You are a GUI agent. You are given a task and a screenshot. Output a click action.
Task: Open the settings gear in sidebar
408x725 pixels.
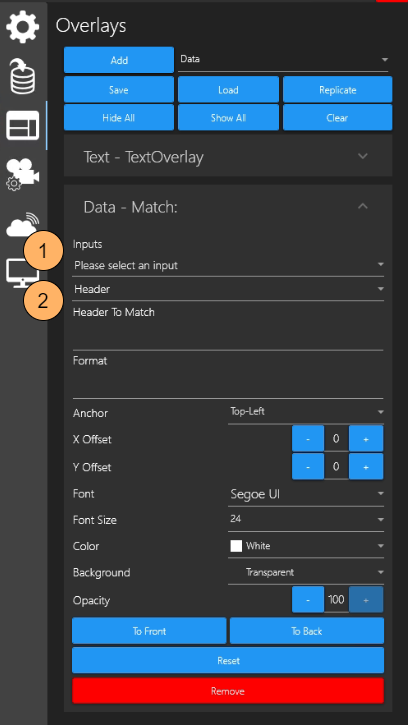(x=22, y=26)
